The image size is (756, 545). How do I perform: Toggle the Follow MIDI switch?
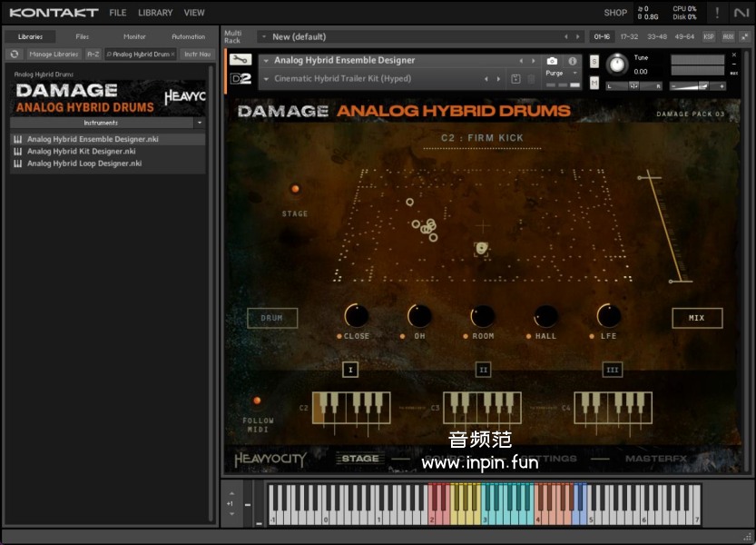[x=257, y=401]
